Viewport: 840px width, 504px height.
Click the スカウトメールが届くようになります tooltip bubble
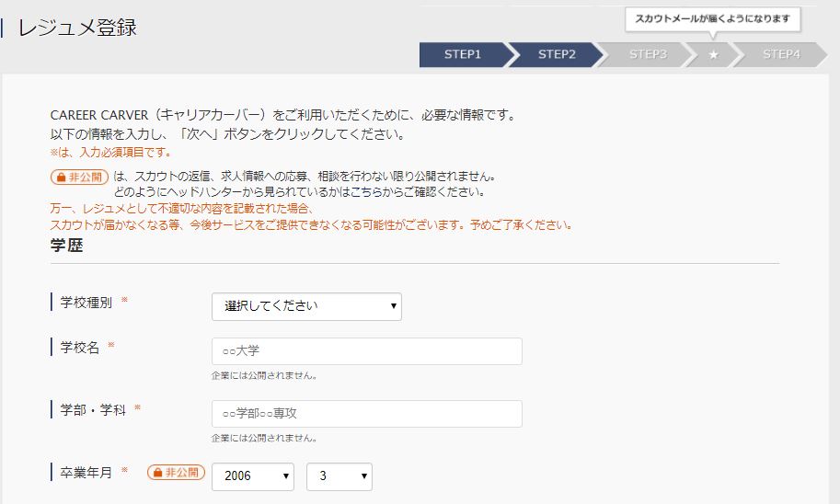(x=712, y=19)
